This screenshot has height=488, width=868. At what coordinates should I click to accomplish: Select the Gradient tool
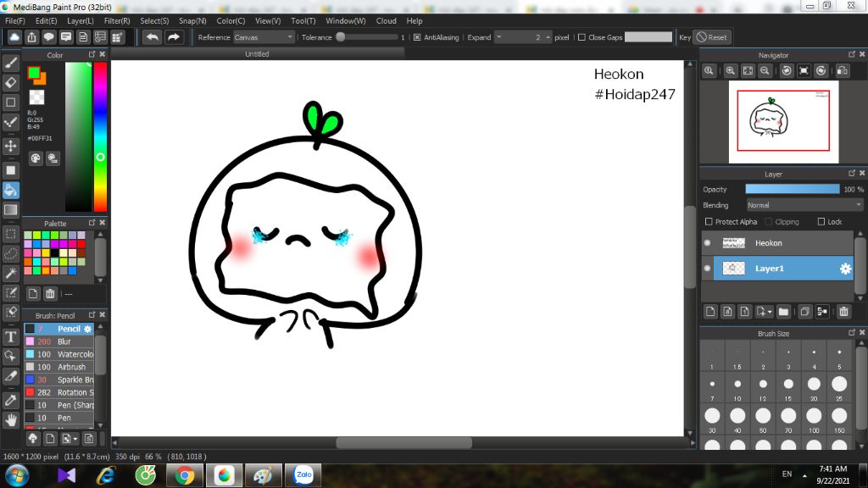pyautogui.click(x=10, y=210)
